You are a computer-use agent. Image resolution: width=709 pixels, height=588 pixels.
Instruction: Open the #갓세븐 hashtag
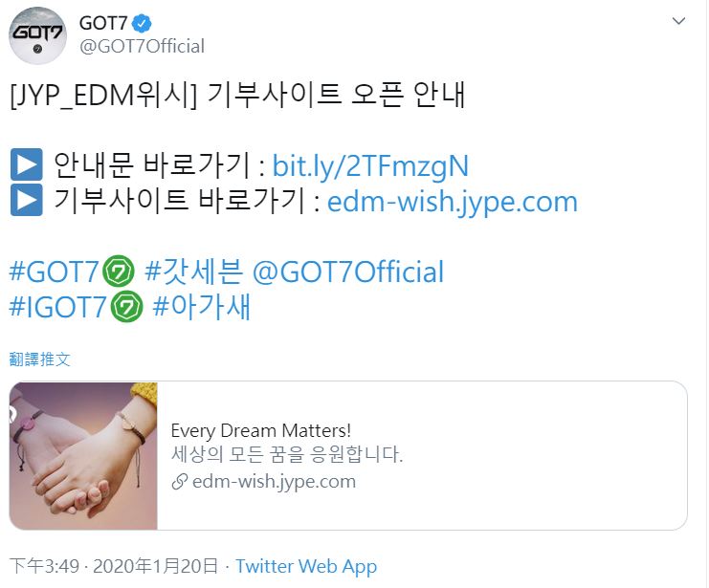click(x=193, y=272)
